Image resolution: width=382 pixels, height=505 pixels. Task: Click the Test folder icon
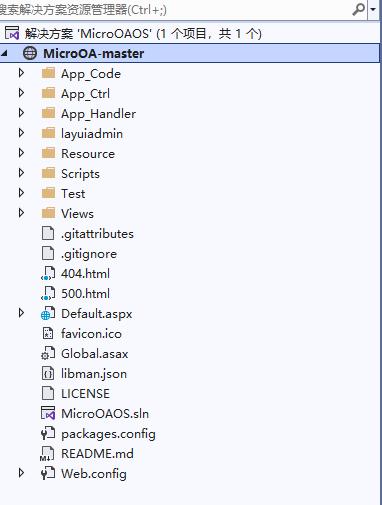(x=48, y=193)
